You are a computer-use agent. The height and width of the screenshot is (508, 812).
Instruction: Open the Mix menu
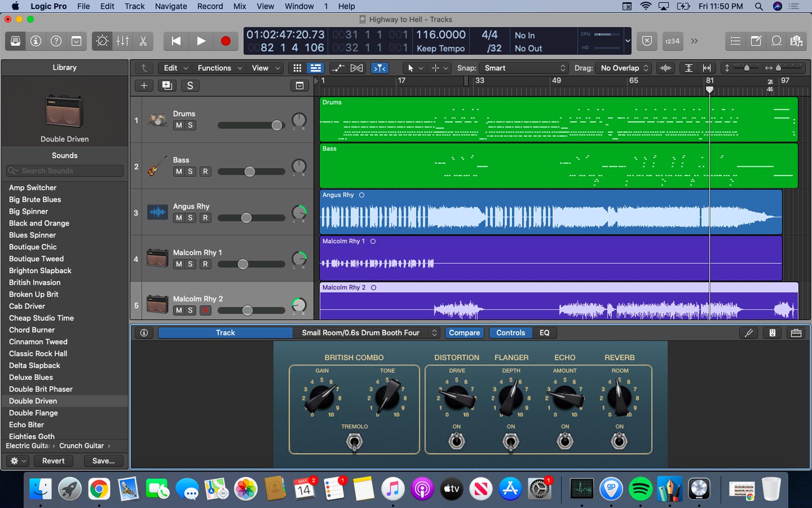[x=240, y=6]
